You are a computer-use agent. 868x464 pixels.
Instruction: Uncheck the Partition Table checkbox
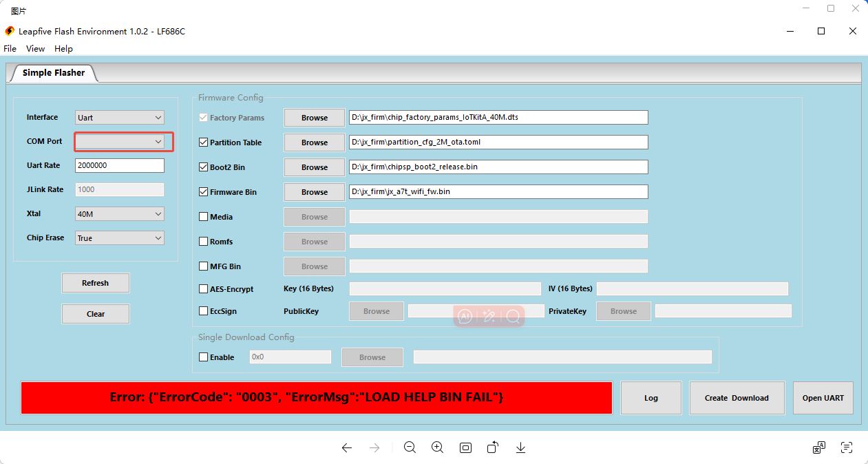point(203,143)
